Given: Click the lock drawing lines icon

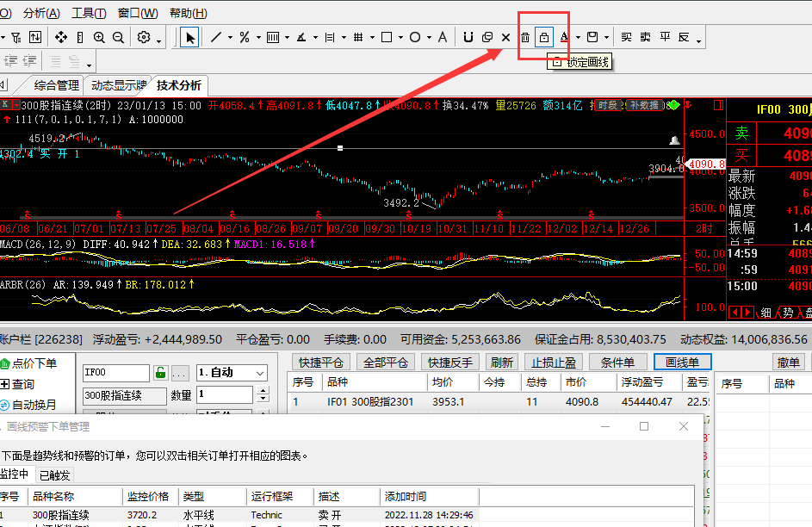Looking at the screenshot, I should coord(543,37).
